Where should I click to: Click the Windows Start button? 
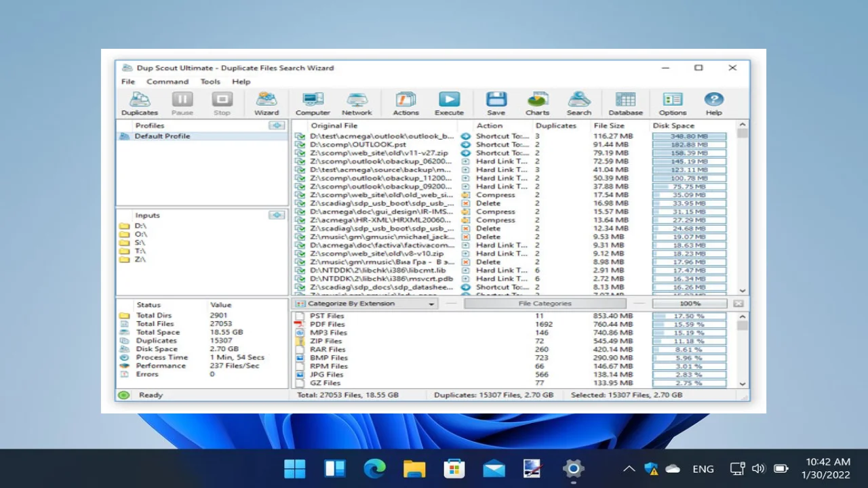click(295, 468)
